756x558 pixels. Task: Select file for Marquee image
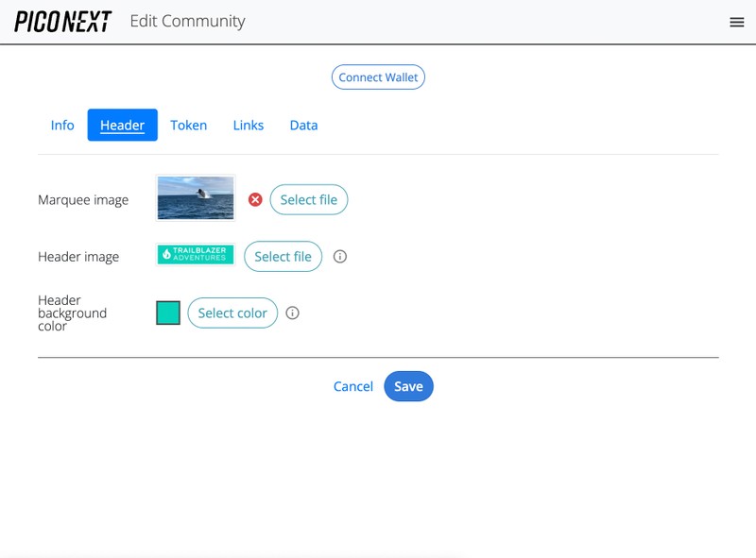pos(309,199)
